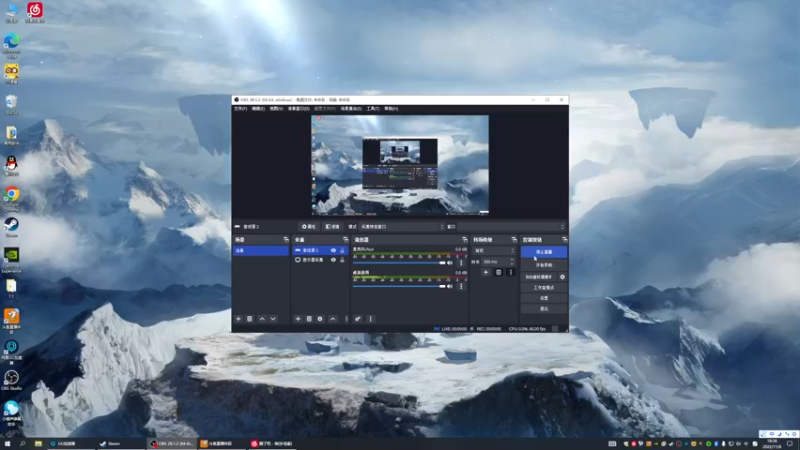This screenshot has width=800, height=450.
Task: Open the Microsoft Edge desktop icon
Action: pos(11,45)
